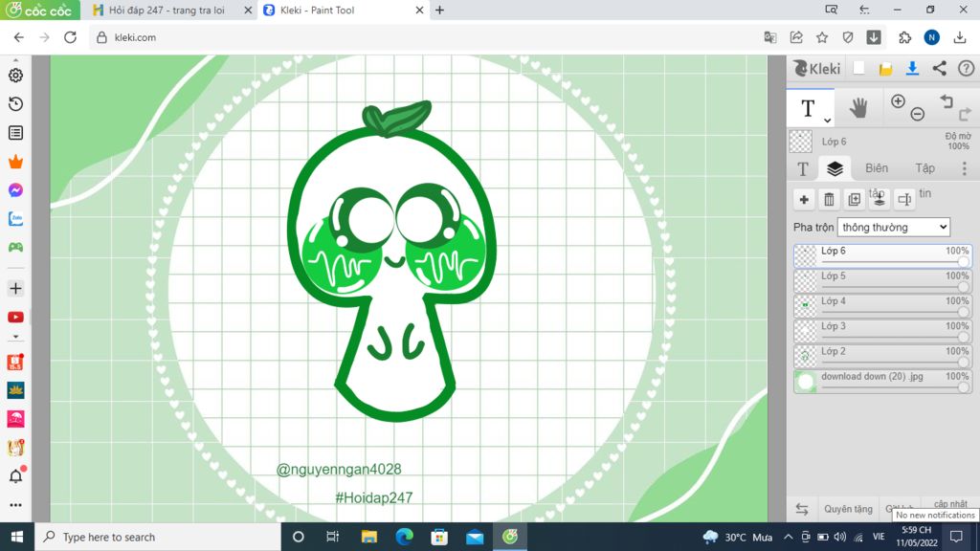The height and width of the screenshot is (551, 980).
Task: Zoom out with the minus magnifier
Action: coord(918,114)
